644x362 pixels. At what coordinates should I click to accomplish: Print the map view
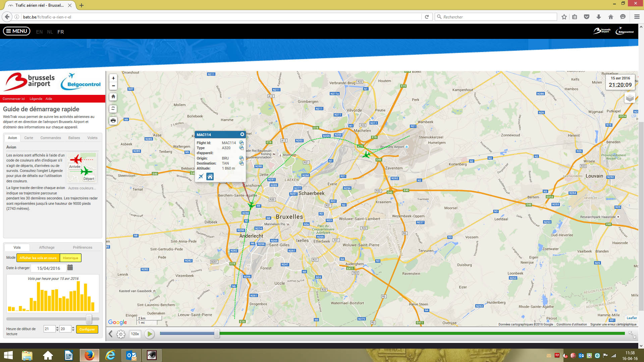[x=113, y=121]
